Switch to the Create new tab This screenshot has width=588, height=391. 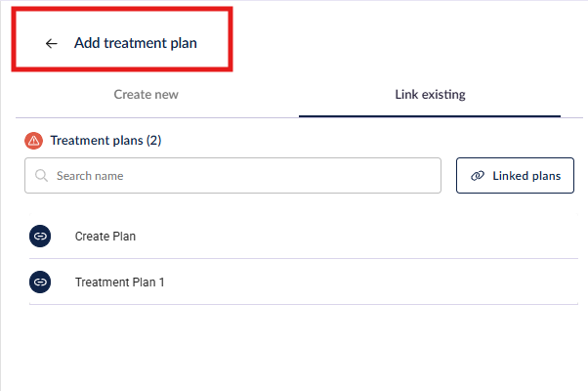click(x=146, y=95)
